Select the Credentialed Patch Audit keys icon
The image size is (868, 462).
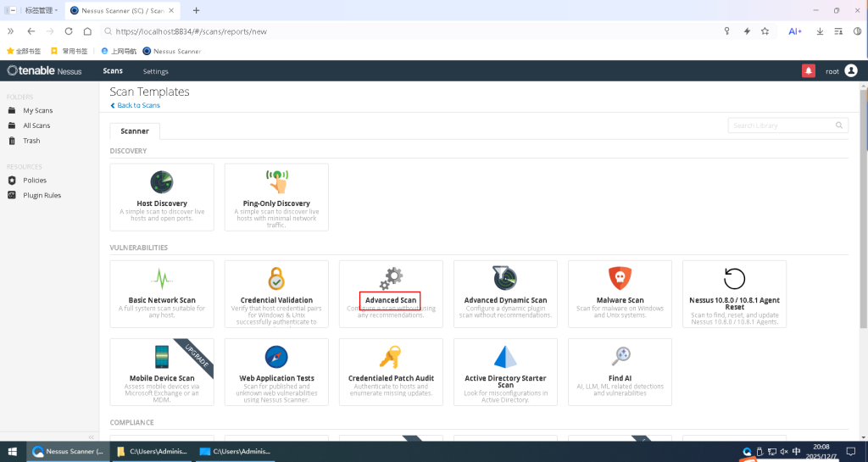pyautogui.click(x=391, y=356)
